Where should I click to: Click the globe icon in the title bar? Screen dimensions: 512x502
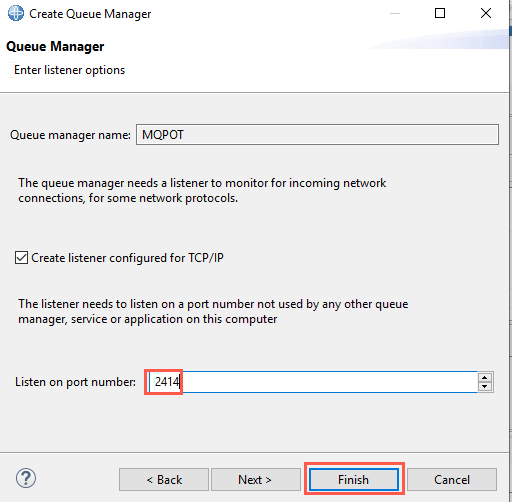pyautogui.click(x=16, y=14)
